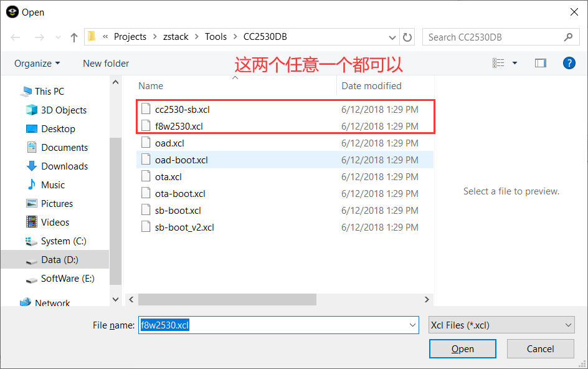Click the Music note icon in sidebar
This screenshot has width=588, height=369.
click(32, 184)
